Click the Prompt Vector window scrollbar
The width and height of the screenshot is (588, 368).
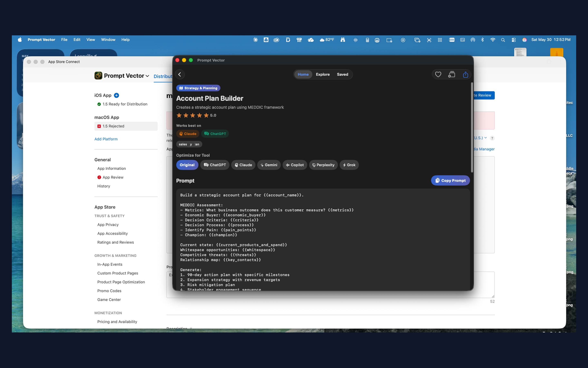point(472,128)
